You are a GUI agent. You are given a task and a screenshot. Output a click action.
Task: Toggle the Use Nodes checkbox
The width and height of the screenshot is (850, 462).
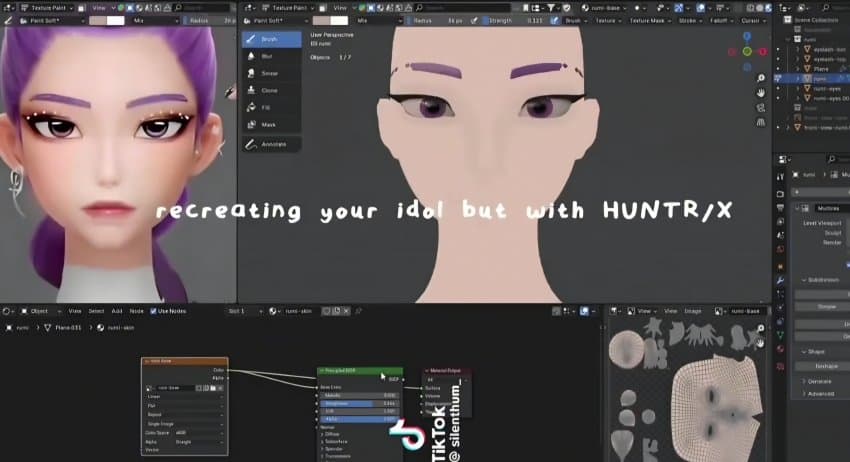[153, 311]
